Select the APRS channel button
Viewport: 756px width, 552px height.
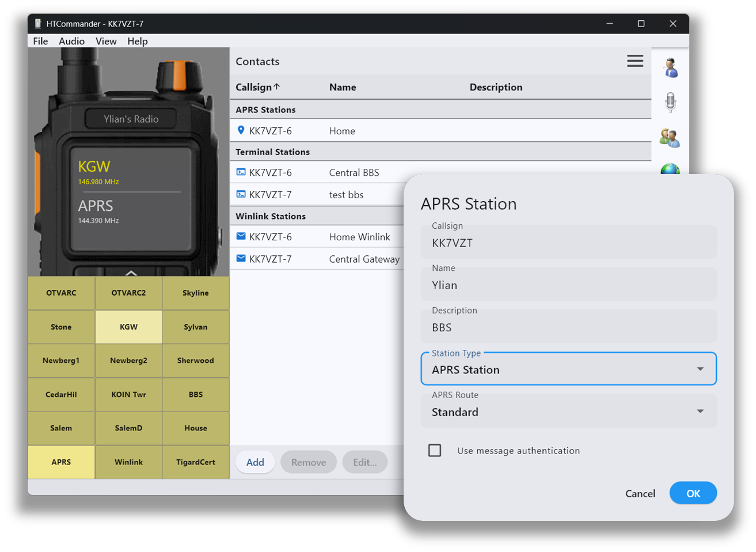(61, 462)
